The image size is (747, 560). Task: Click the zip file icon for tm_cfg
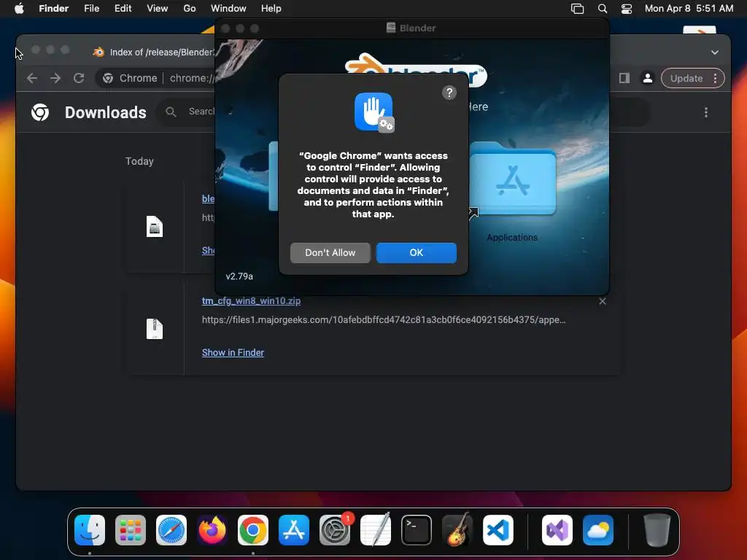point(155,329)
